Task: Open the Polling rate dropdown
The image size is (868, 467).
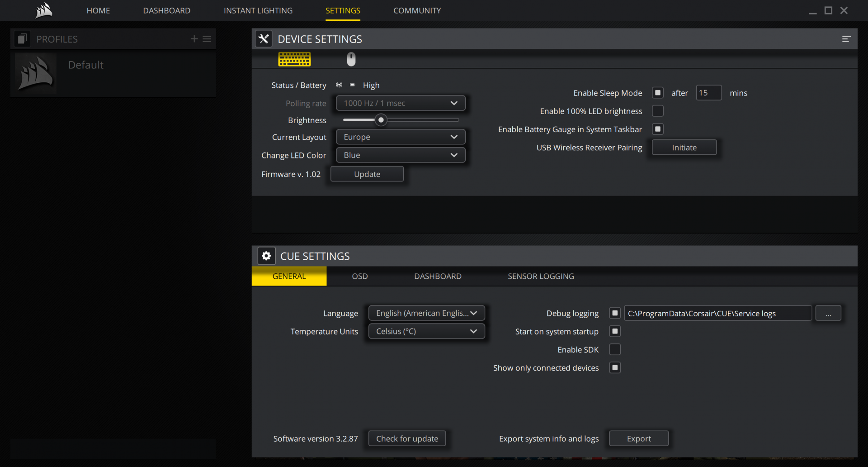Action: [401, 103]
